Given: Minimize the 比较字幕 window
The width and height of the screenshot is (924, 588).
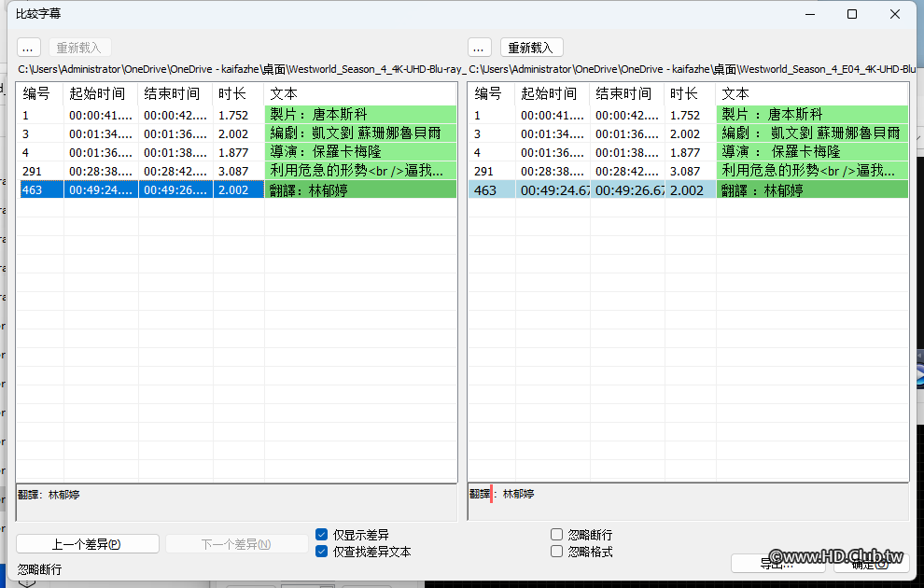Looking at the screenshot, I should (x=810, y=14).
